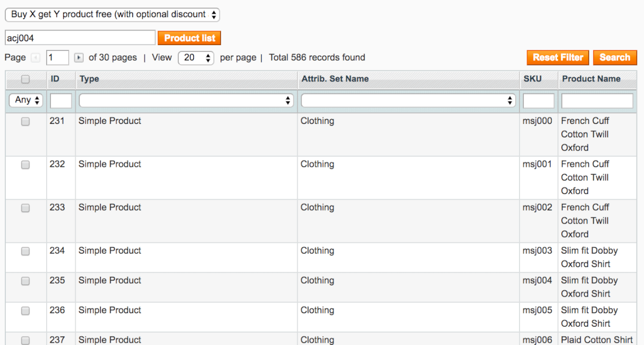Expand the Type filter dropdown
The image size is (644, 345).
(x=186, y=100)
